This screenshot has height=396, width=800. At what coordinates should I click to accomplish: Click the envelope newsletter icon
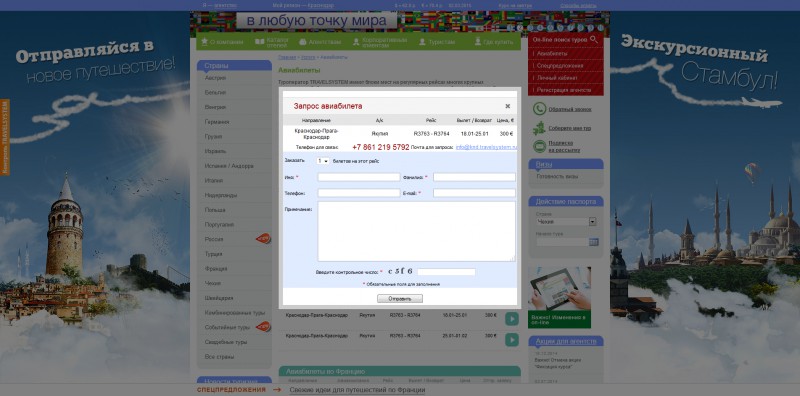tap(539, 146)
